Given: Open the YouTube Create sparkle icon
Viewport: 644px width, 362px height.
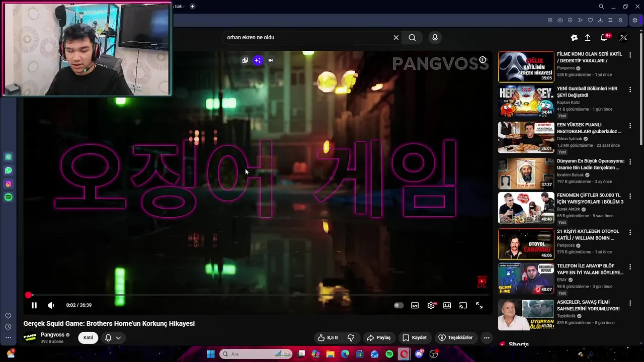Looking at the screenshot, I should (574, 38).
